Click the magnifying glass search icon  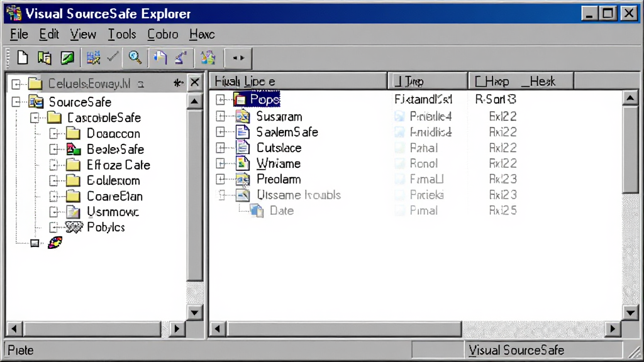135,57
